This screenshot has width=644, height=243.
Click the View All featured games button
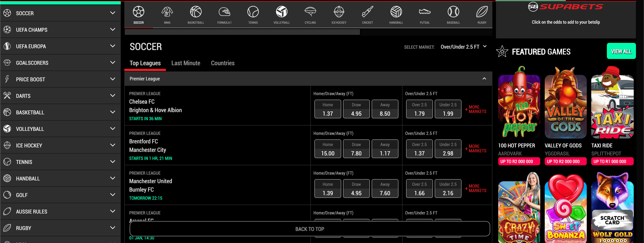[621, 51]
